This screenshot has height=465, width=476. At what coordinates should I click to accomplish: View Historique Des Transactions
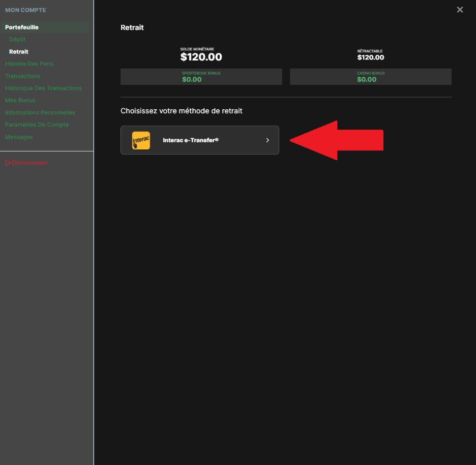click(x=43, y=88)
